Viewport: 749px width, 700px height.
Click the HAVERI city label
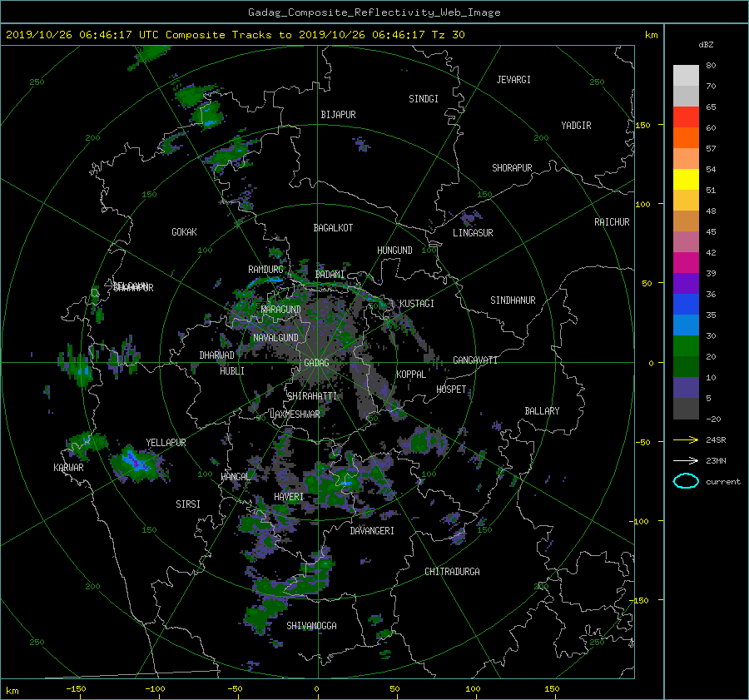(289, 497)
